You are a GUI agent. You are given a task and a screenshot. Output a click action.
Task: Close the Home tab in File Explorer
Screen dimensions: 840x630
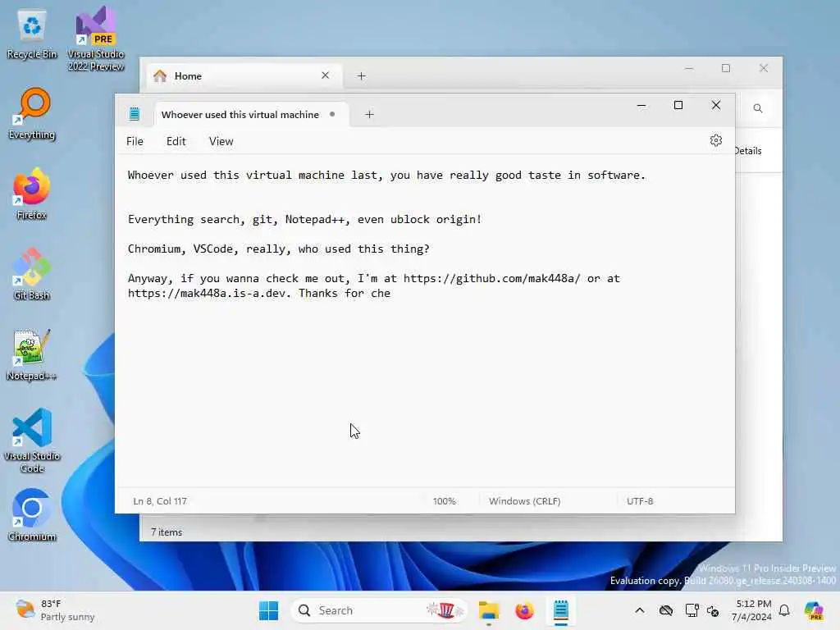(x=325, y=75)
